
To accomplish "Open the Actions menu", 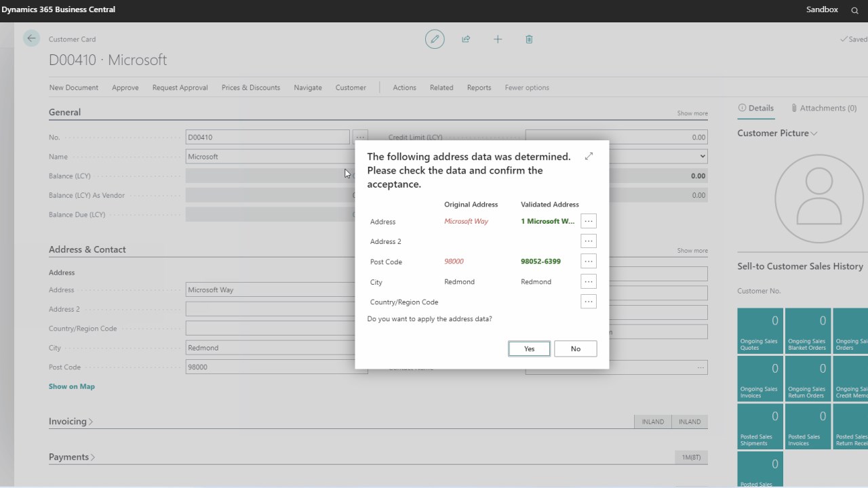I will (405, 87).
